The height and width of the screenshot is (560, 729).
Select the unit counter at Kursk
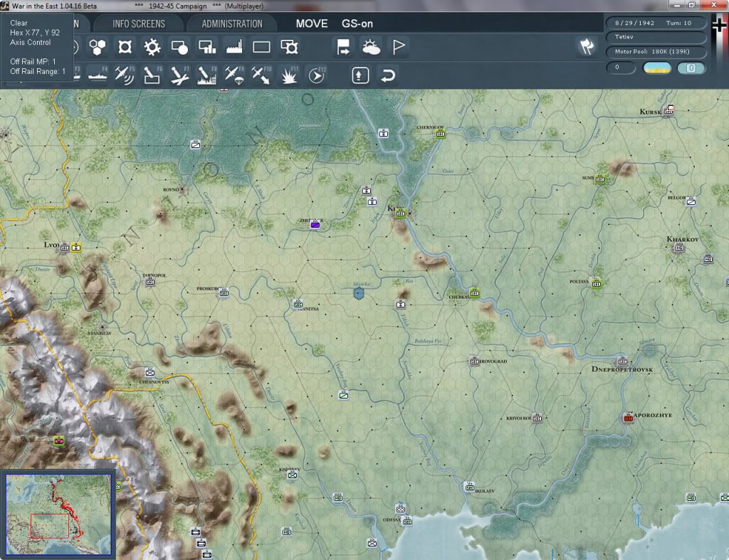(669, 110)
